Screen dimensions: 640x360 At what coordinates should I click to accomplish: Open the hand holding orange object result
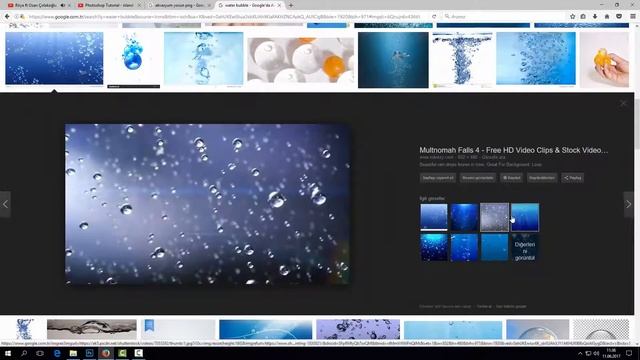604,60
